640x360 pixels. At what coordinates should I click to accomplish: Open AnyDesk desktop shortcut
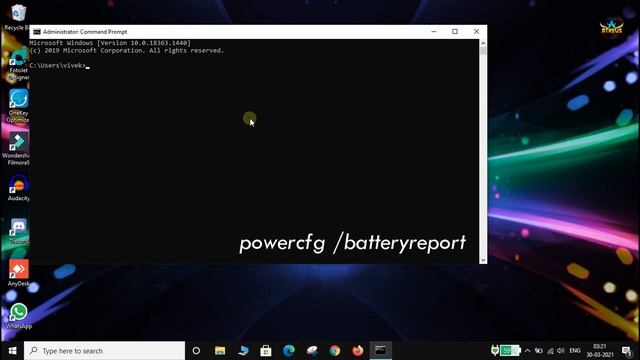pos(18,273)
